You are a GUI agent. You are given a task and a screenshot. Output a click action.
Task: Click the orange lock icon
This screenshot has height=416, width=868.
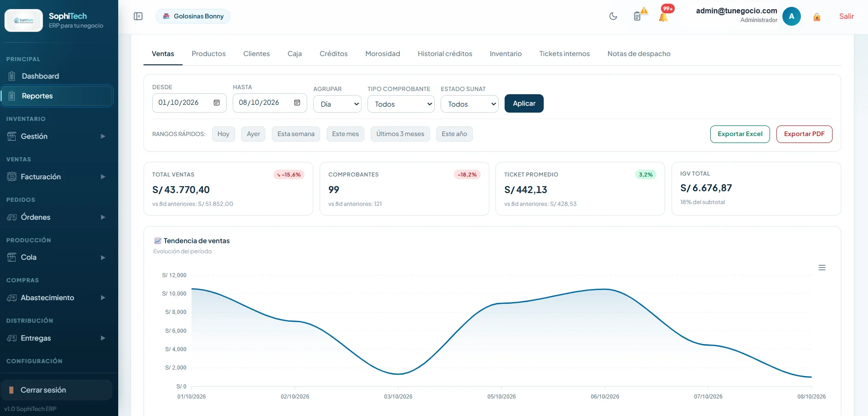pyautogui.click(x=817, y=17)
